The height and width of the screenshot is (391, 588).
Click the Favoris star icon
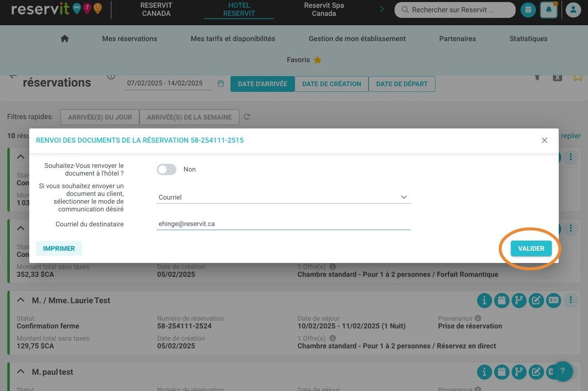tap(317, 60)
